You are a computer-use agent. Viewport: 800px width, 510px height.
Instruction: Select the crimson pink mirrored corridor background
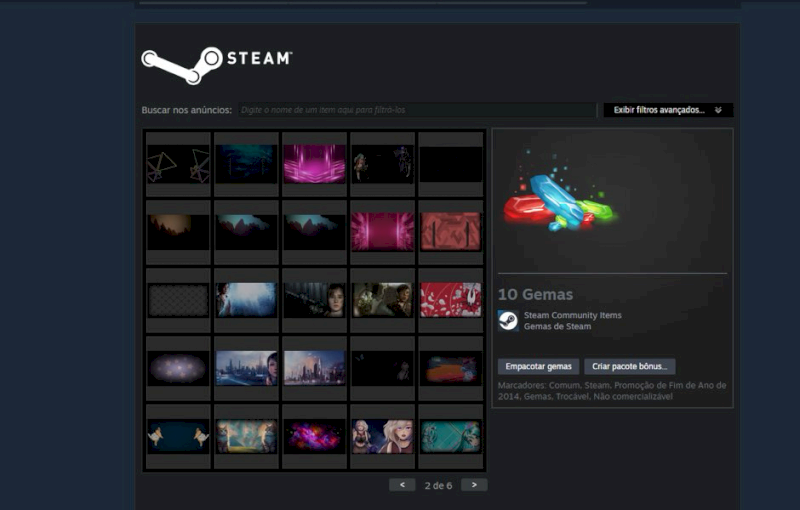point(383,232)
